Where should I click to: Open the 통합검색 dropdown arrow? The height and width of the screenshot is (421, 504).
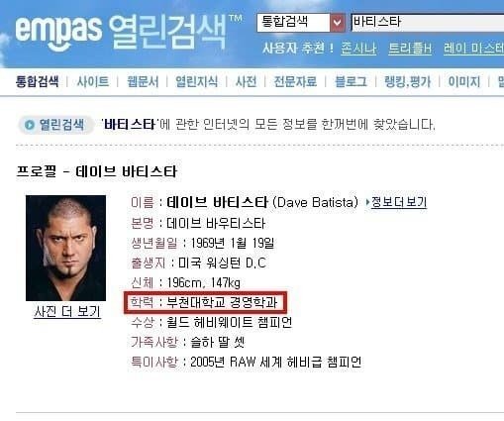coord(338,23)
